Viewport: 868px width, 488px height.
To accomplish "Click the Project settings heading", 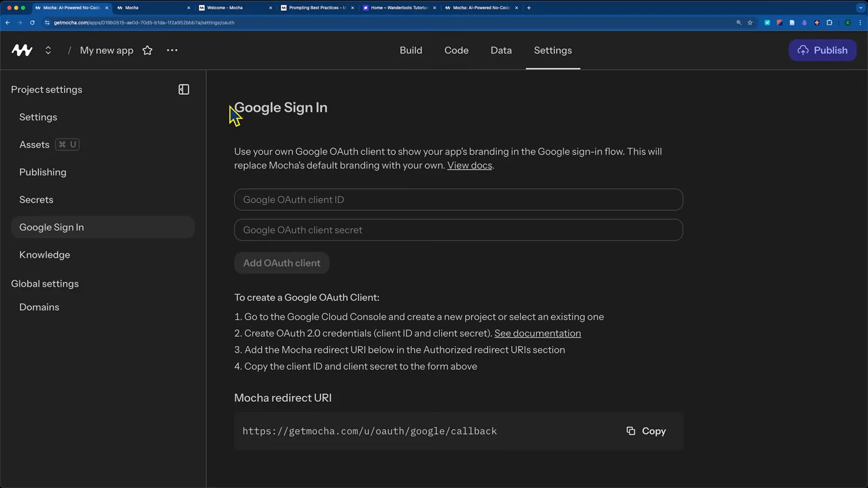I will pyautogui.click(x=47, y=89).
